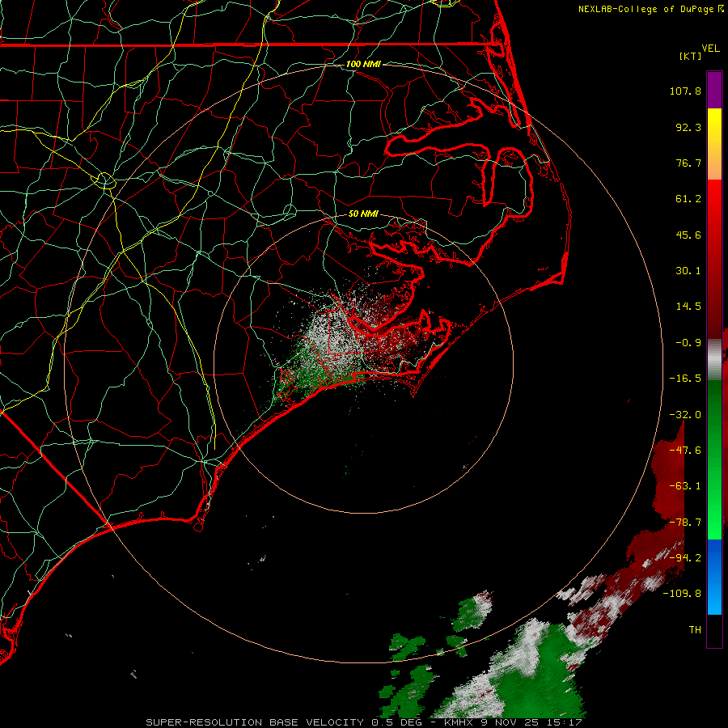Image resolution: width=728 pixels, height=728 pixels.
Task: Click the KMHX station identifier in the caption
Action: tap(459, 722)
